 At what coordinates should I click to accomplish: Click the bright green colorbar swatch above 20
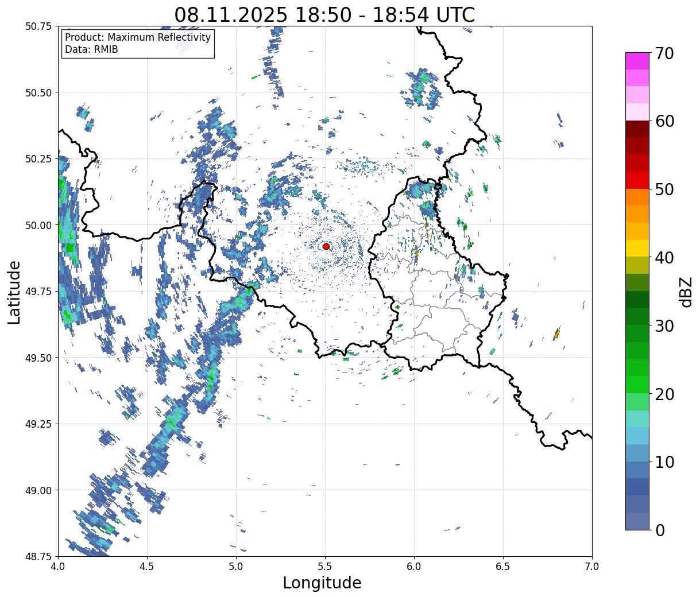click(x=637, y=385)
